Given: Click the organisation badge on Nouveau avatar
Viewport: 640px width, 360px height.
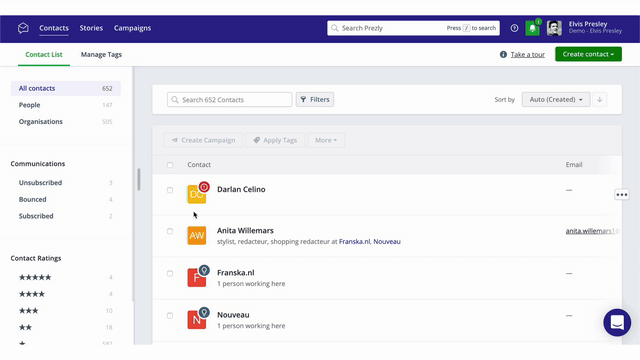Looking at the screenshot, I should tap(204, 312).
